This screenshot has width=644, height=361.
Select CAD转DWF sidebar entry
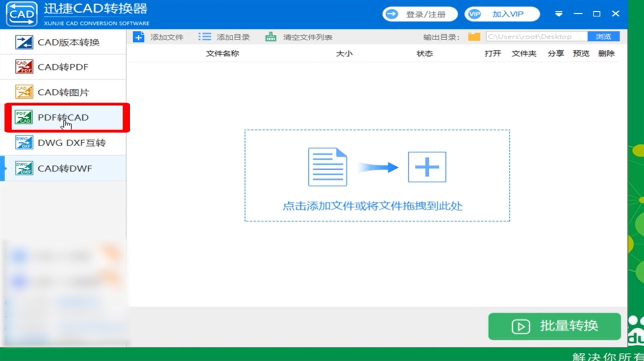pyautogui.click(x=63, y=168)
